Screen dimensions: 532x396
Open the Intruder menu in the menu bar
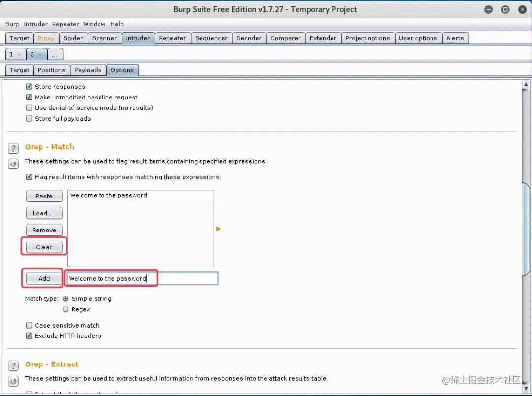(x=35, y=24)
